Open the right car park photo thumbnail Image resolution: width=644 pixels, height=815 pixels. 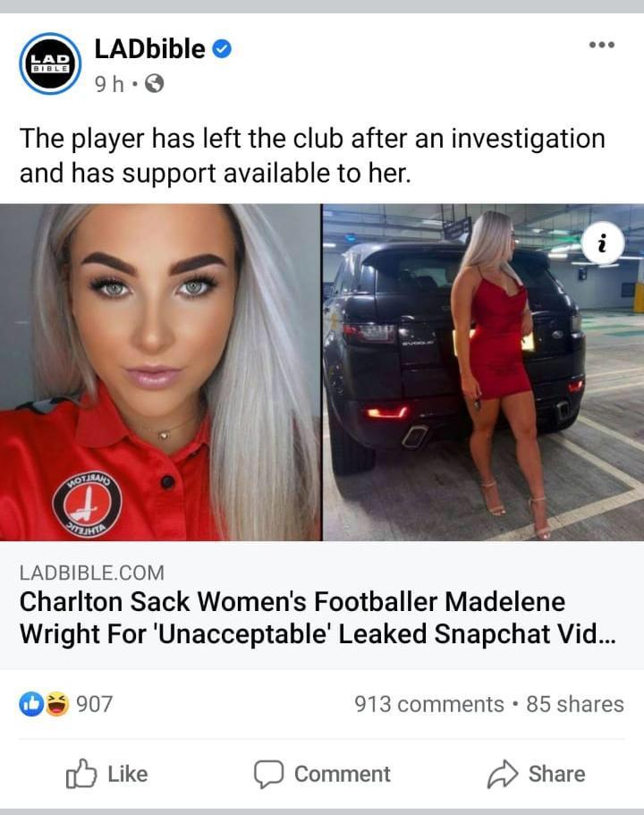pyautogui.click(x=483, y=372)
